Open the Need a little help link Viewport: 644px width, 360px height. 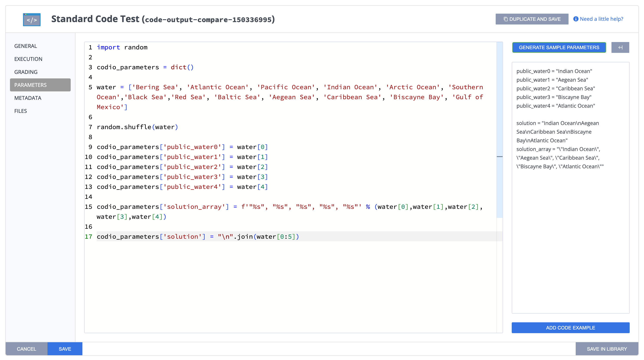coord(601,19)
